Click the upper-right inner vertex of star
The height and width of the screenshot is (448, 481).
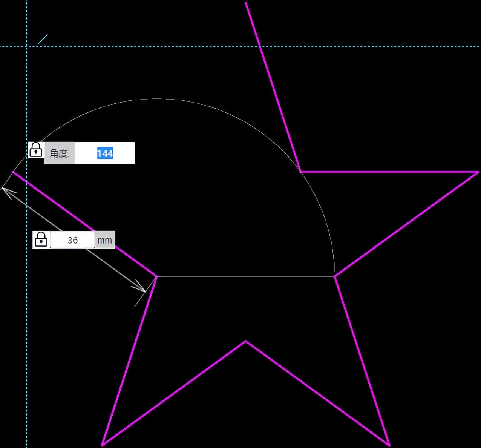301,172
